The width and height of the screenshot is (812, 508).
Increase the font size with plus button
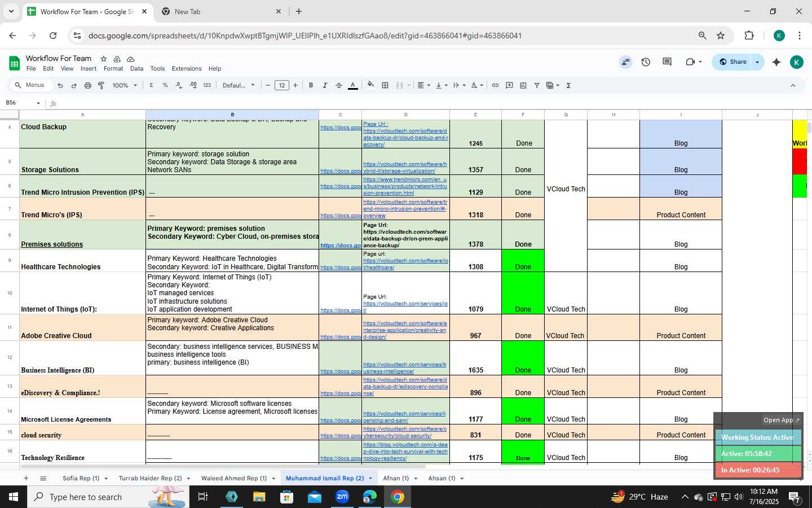click(295, 85)
